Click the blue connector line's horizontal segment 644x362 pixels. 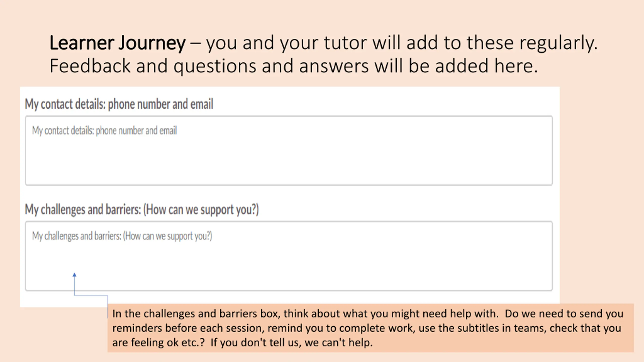point(91,295)
